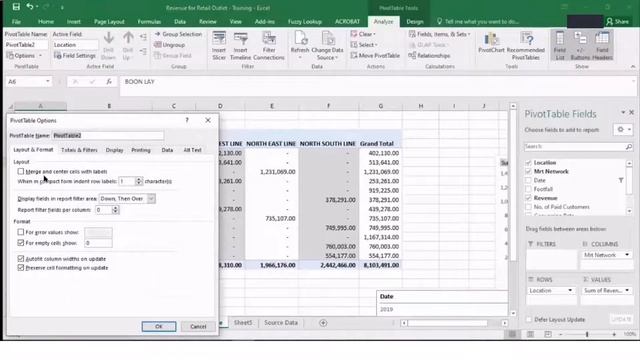The width and height of the screenshot is (640, 360).
Task: Open Filter Connections
Action: coord(269,46)
